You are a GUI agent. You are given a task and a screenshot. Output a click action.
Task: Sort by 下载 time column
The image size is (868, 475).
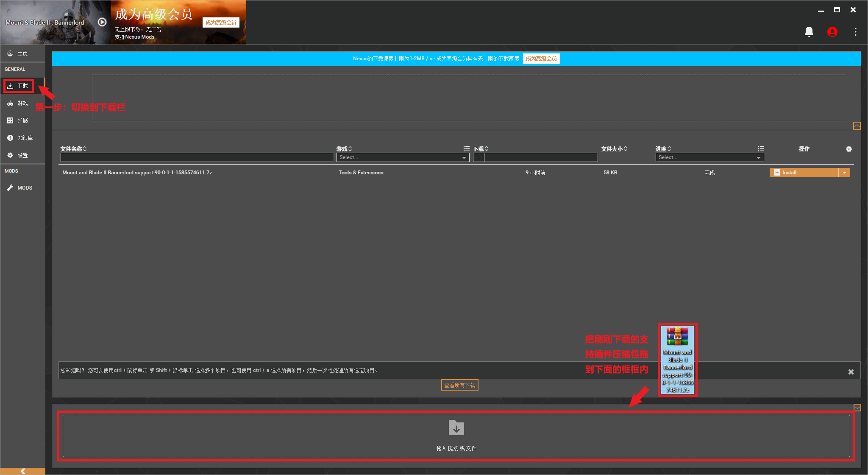point(481,149)
